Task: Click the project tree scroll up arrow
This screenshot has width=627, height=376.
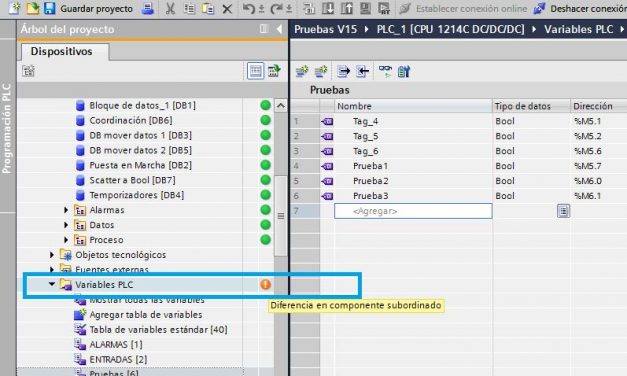Action: coord(281,106)
